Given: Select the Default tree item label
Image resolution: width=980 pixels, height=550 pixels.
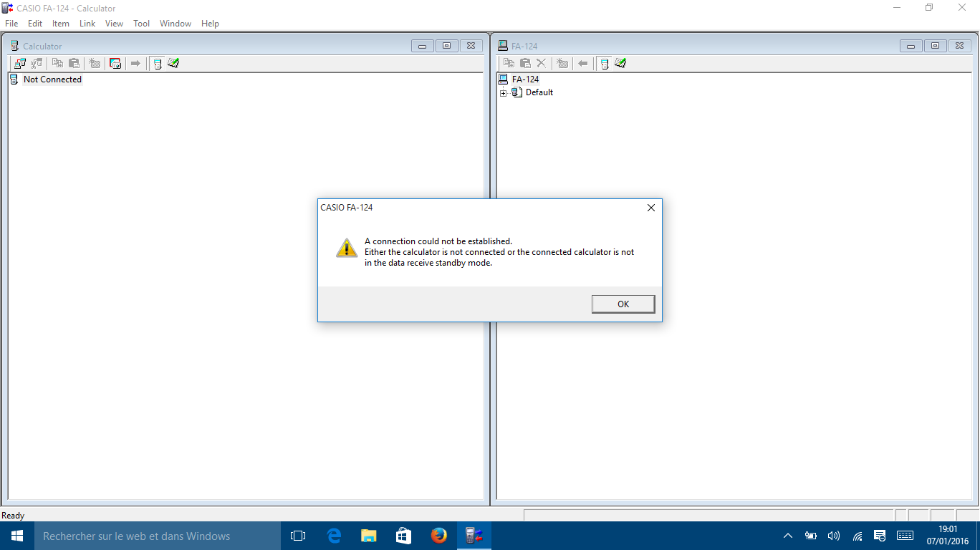Looking at the screenshot, I should point(539,92).
